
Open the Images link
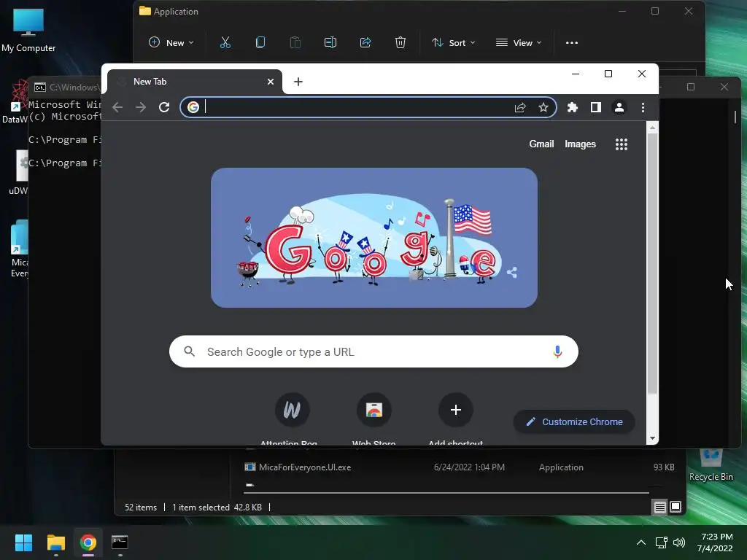click(x=580, y=144)
